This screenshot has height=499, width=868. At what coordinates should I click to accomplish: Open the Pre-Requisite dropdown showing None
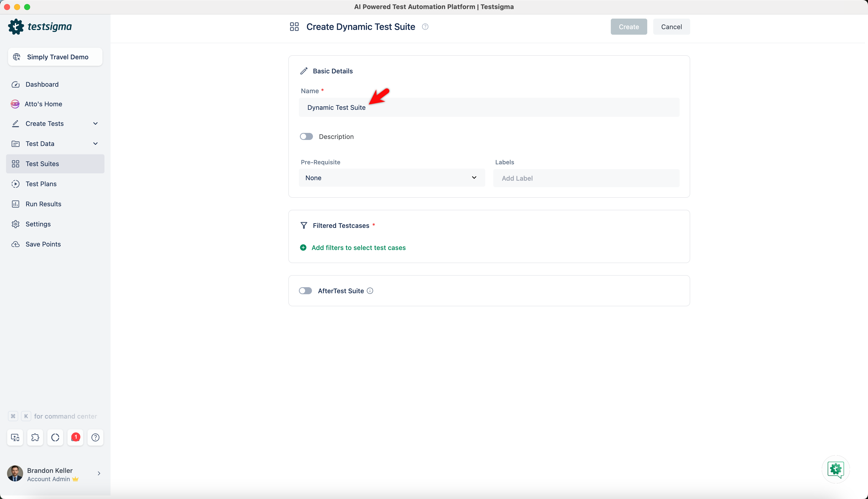click(391, 178)
